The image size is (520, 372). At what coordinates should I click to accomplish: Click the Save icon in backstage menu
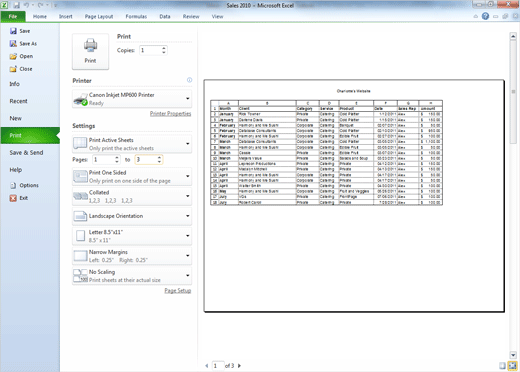coord(13,31)
